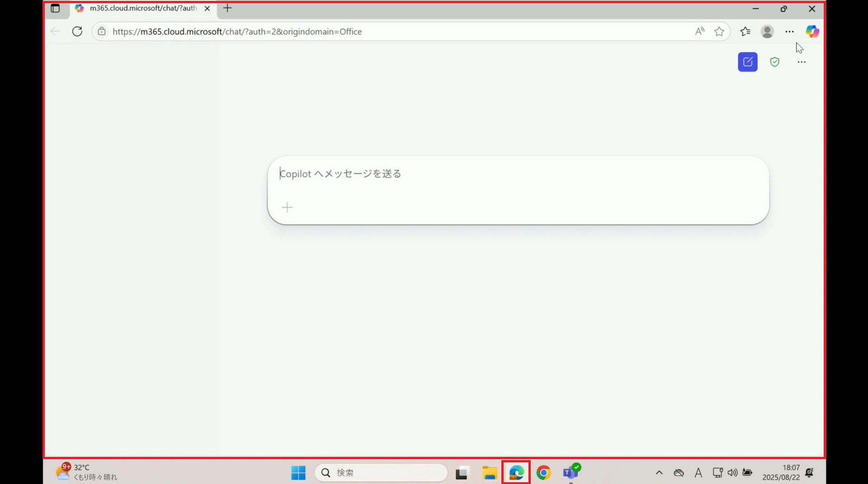Viewport: 868px width, 484px height.
Task: Refresh the current page
Action: pyautogui.click(x=77, y=32)
